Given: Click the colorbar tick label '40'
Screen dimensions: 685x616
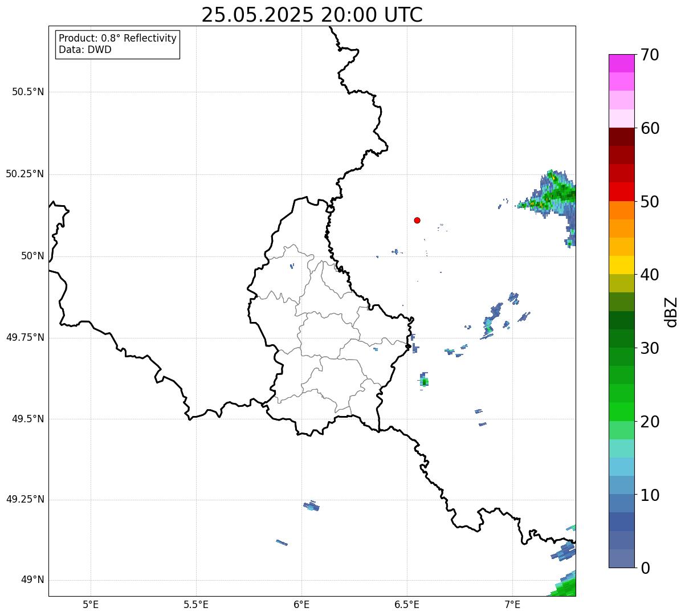Looking at the screenshot, I should click(x=650, y=275).
